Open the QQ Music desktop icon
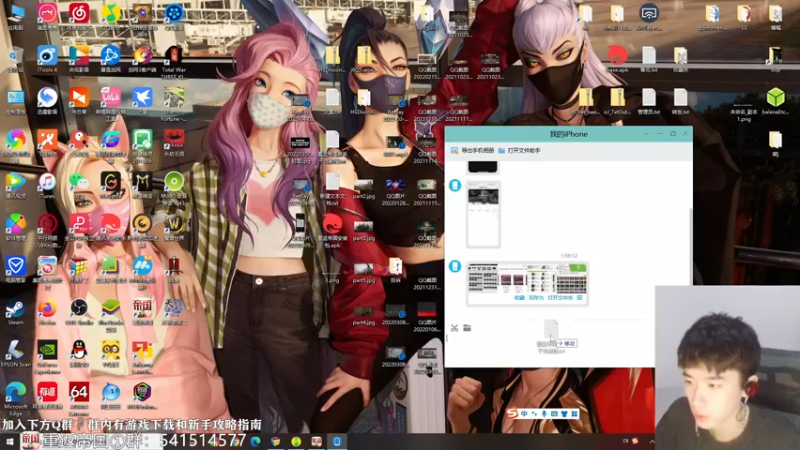Viewport: 800px width, 450px height. click(x=110, y=16)
